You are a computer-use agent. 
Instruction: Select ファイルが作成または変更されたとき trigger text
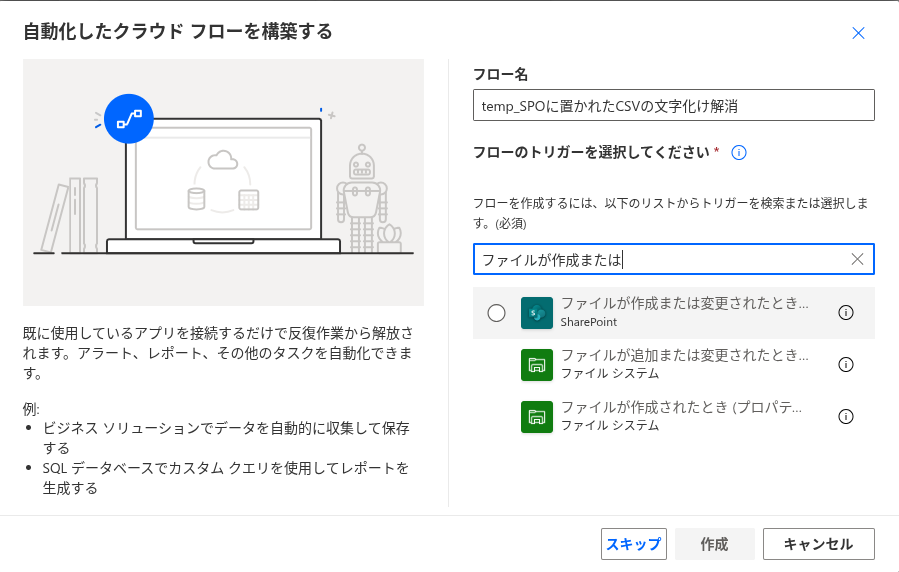click(685, 303)
